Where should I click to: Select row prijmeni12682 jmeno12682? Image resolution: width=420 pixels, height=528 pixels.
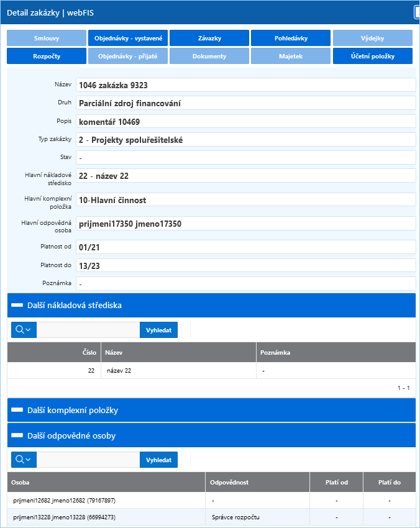click(211, 500)
